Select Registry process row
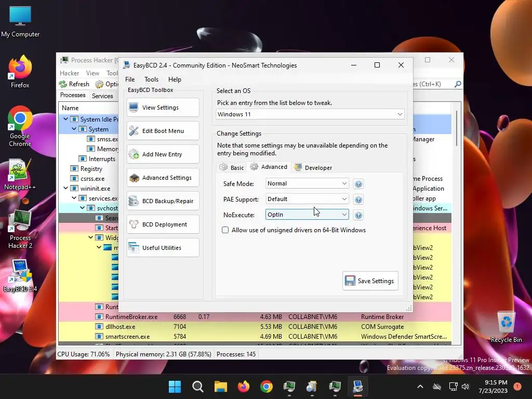This screenshot has height=399, width=532. pos(89,169)
